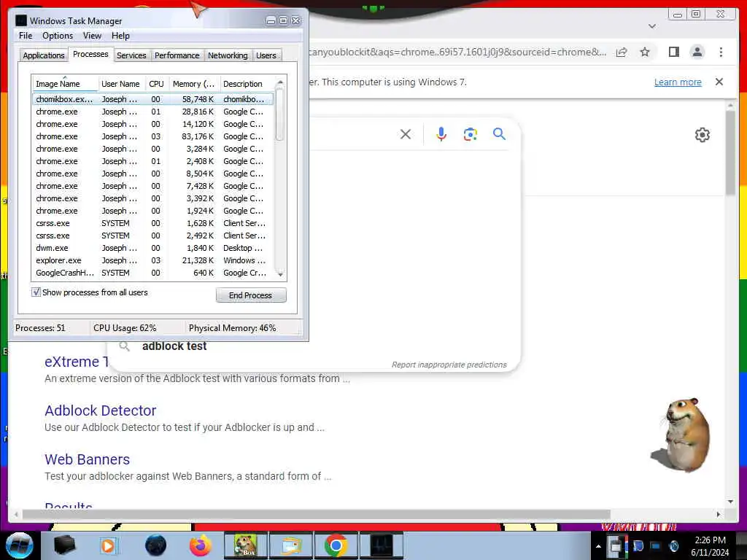The width and height of the screenshot is (747, 560).
Task: Expand Chrome tab search chevron
Action: [x=652, y=26]
